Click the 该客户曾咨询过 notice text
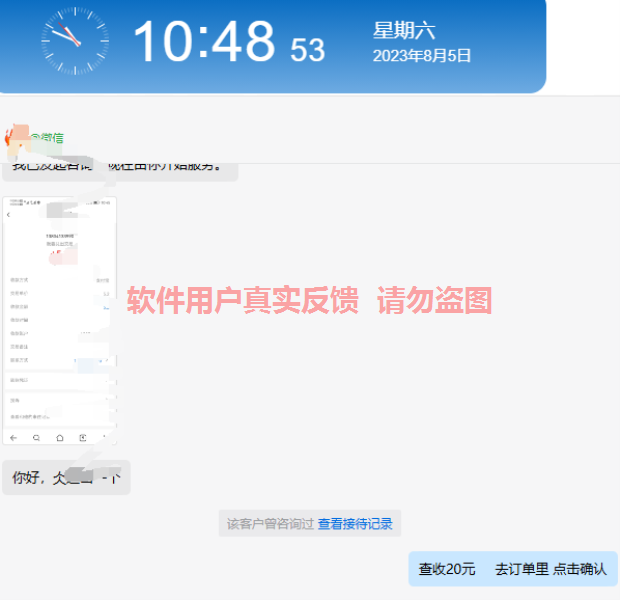Image resolution: width=620 pixels, height=600 pixels. tap(270, 524)
